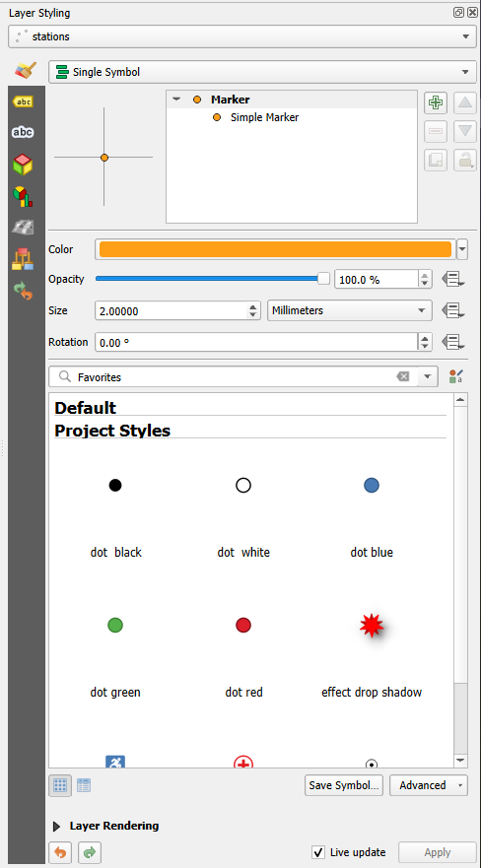
Task: Open data-defined override for Rotation
Action: coord(452,342)
